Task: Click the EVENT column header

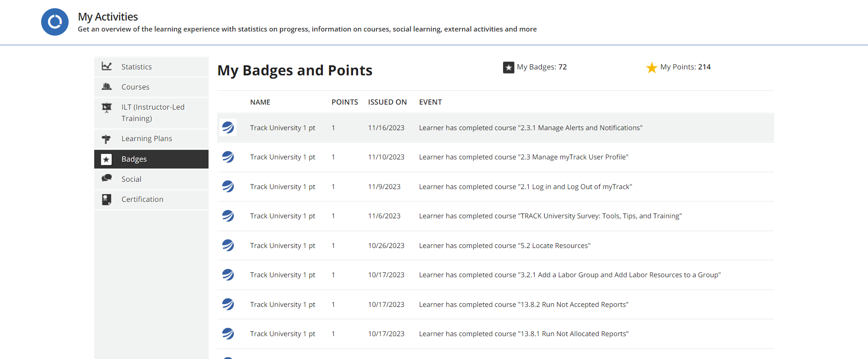Action: [430, 102]
